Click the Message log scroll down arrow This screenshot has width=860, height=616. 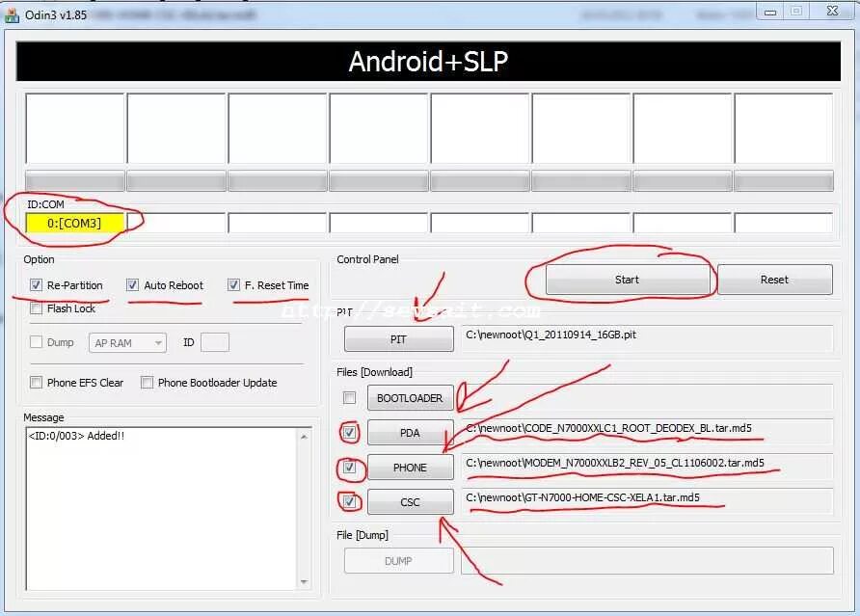click(304, 581)
